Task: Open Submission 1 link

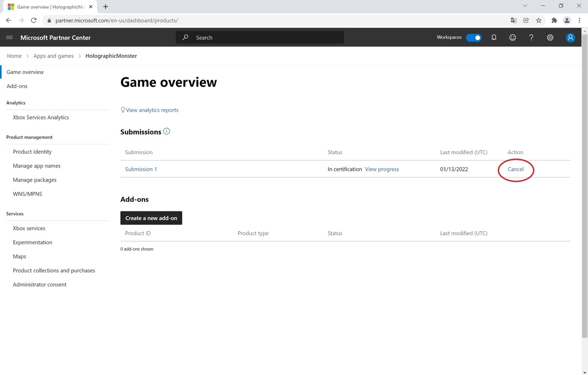Action: (141, 169)
